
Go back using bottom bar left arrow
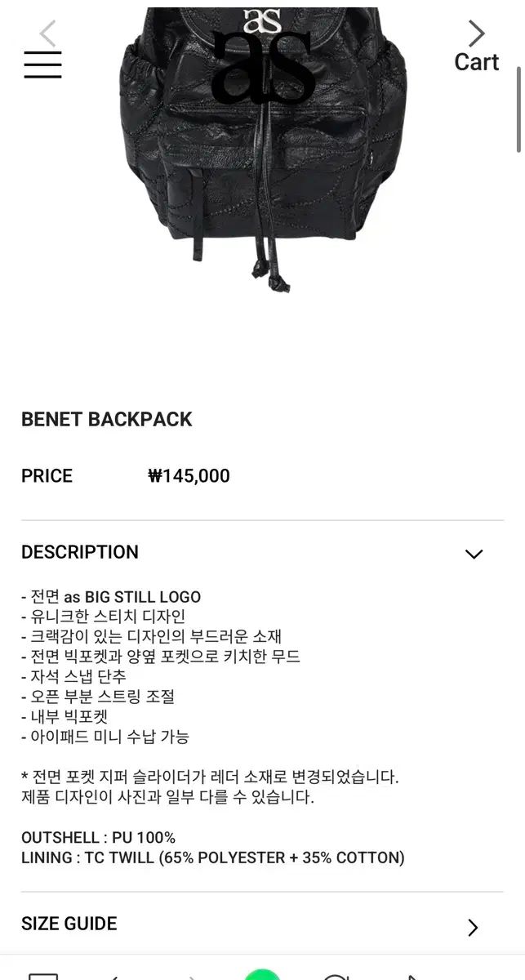115,976
